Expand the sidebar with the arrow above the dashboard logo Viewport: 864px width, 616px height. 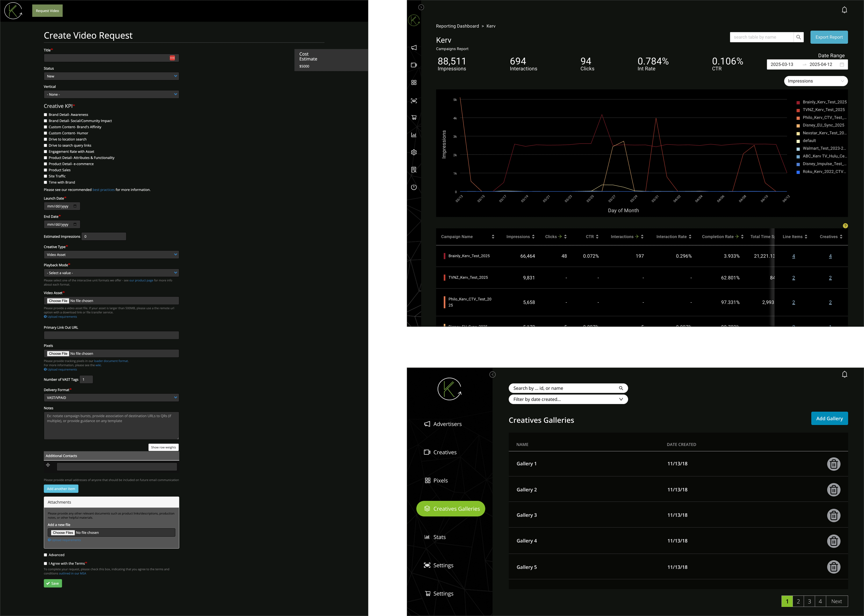pos(421,7)
